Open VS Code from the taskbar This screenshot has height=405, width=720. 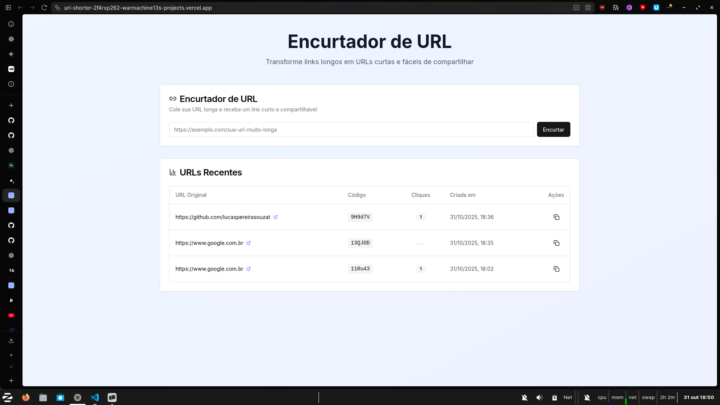[x=95, y=397]
